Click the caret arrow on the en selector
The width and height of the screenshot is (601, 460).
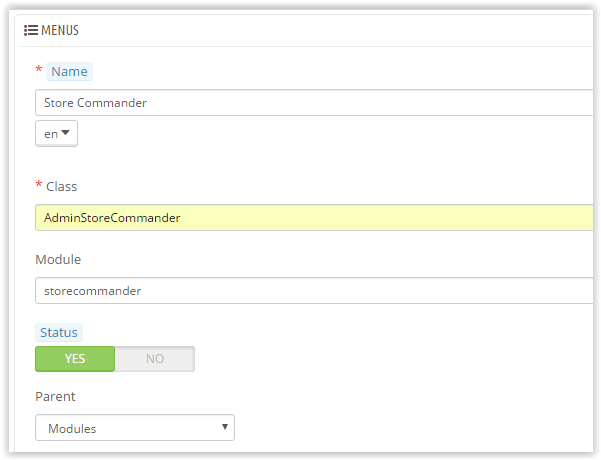click(66, 132)
